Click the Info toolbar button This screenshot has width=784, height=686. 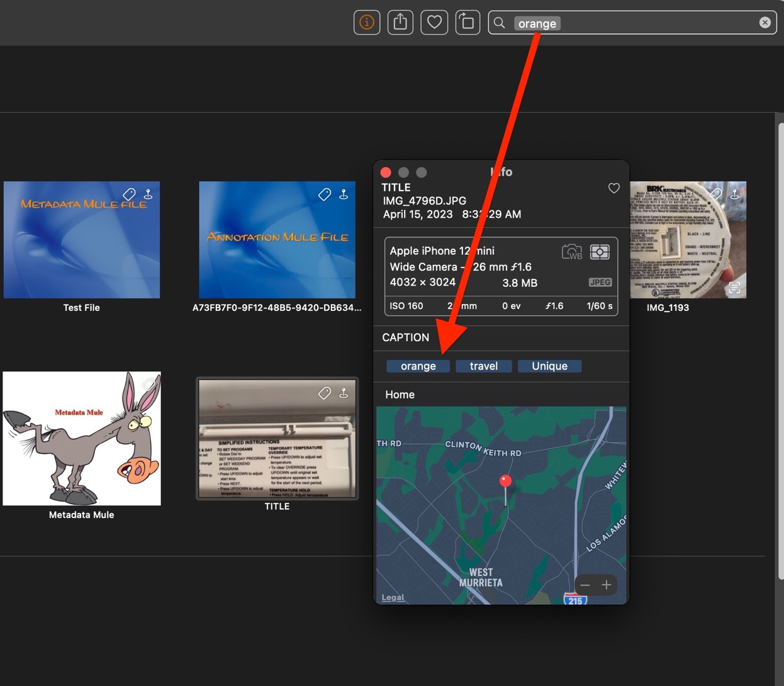(367, 23)
